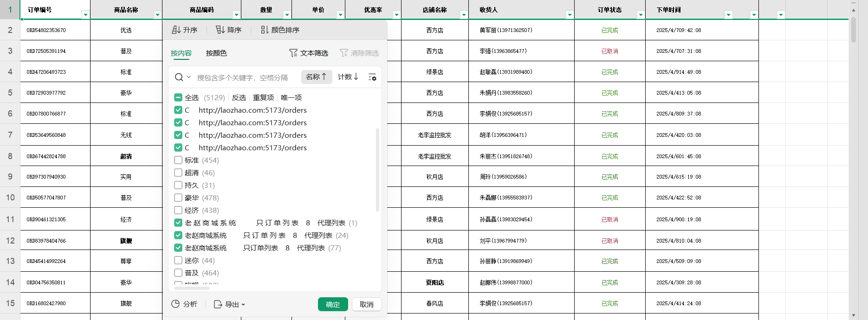Open the 店铺名称 column filter dropdown

[x=463, y=15]
